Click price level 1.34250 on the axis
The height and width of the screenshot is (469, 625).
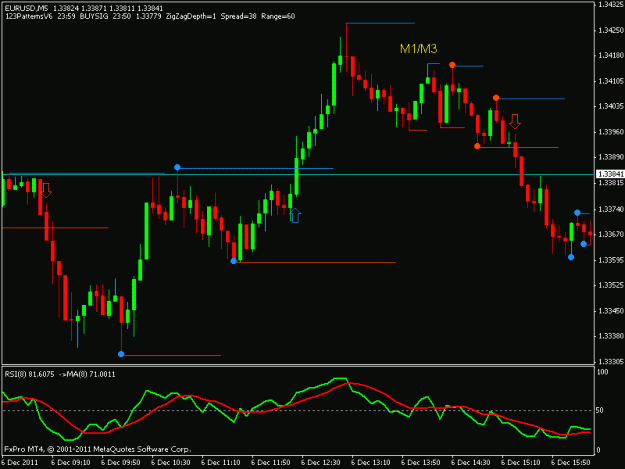point(611,30)
